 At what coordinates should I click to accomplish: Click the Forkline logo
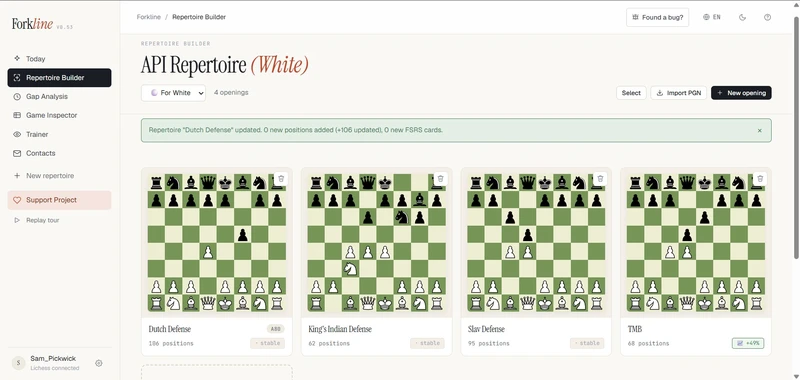click(x=33, y=23)
